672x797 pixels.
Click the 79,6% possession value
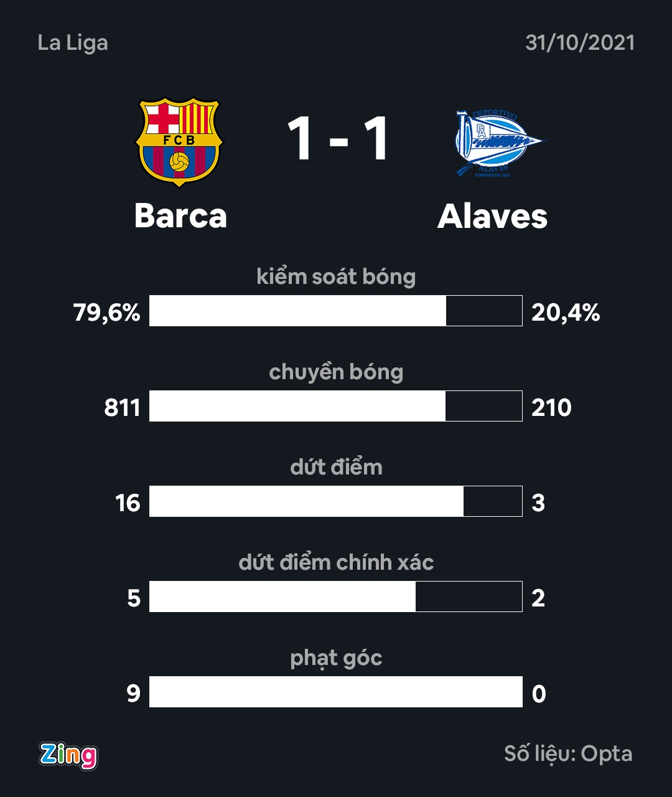(106, 313)
